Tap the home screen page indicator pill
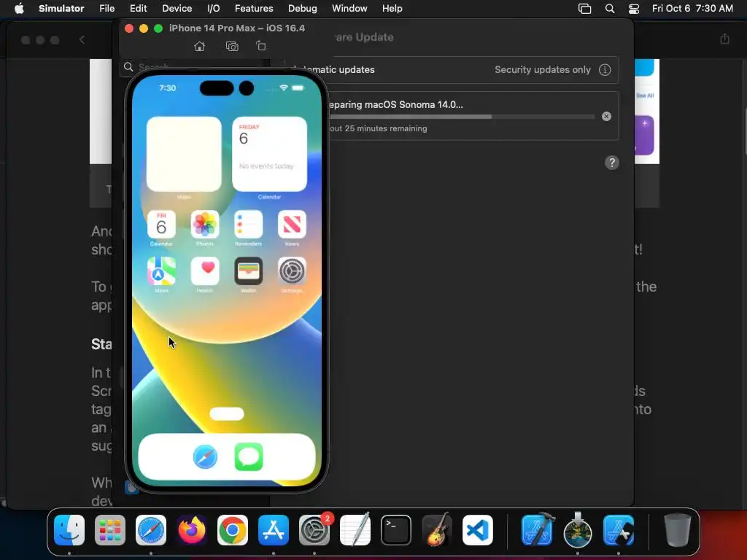The image size is (747, 560). click(x=227, y=414)
